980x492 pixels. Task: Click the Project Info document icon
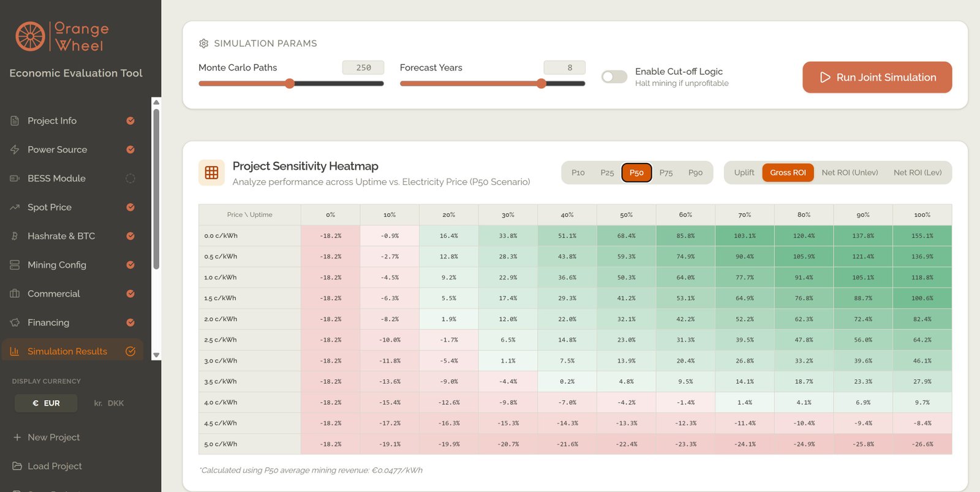[15, 121]
